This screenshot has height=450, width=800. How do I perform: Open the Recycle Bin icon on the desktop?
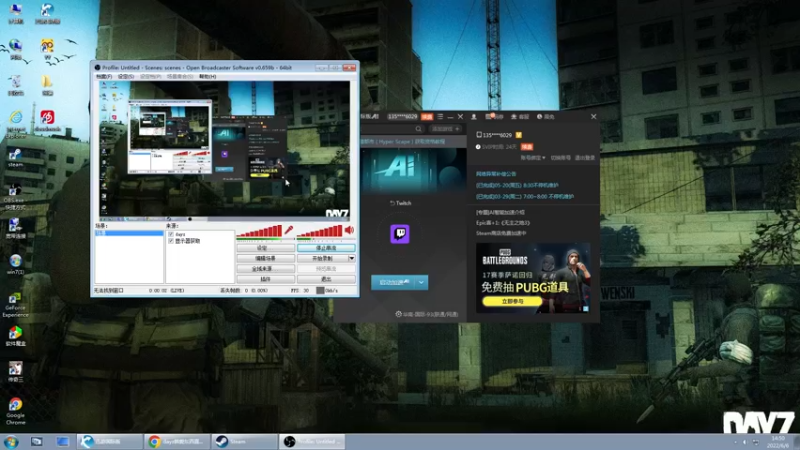(x=15, y=85)
